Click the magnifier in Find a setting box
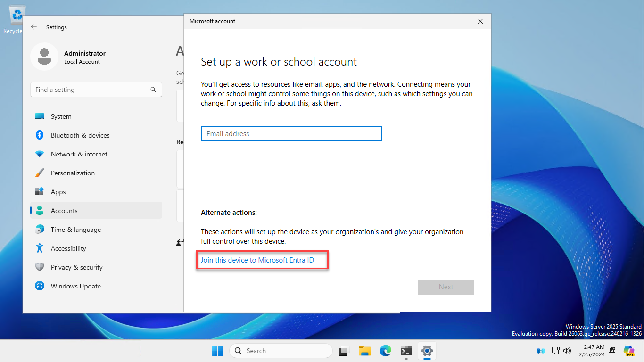 [153, 90]
